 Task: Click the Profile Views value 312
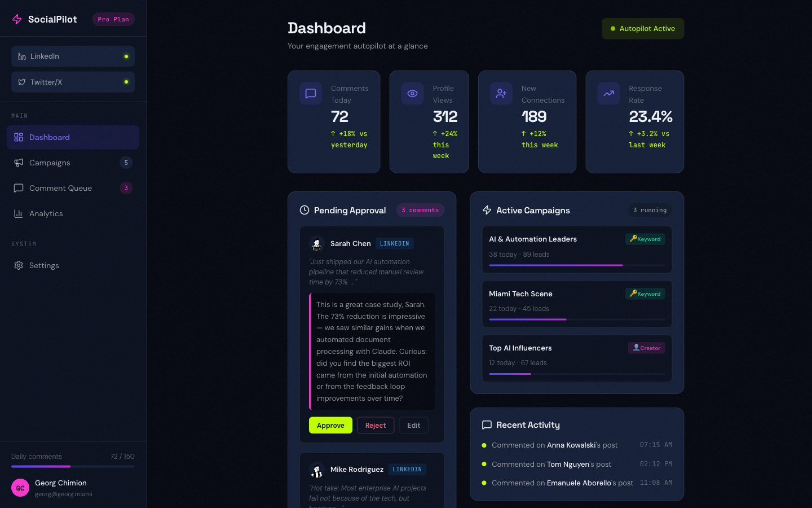tap(445, 116)
